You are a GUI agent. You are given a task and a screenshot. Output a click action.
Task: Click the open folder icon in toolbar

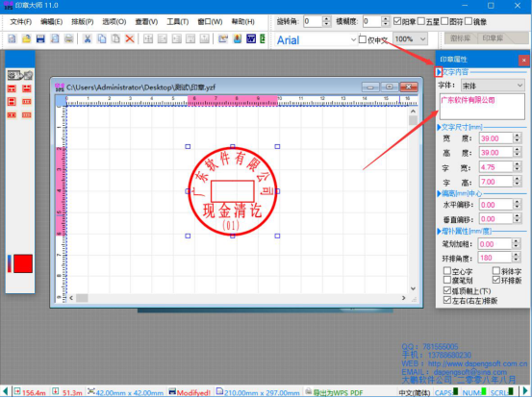(x=27, y=38)
